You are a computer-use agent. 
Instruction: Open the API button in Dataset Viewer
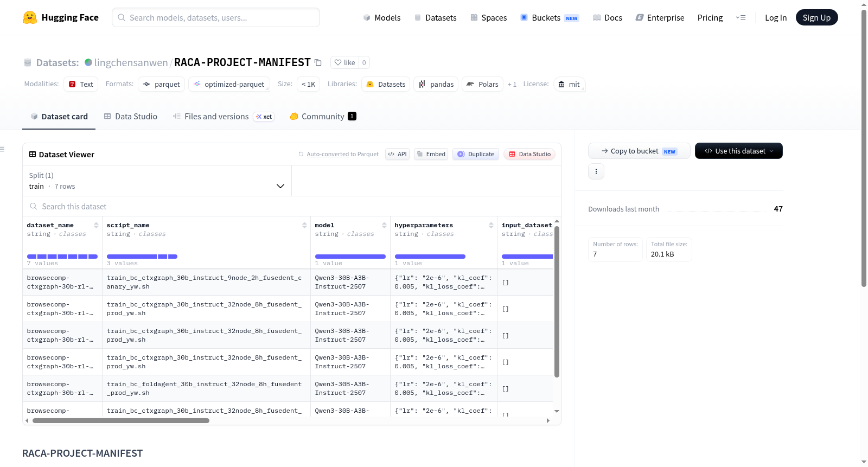pos(397,154)
